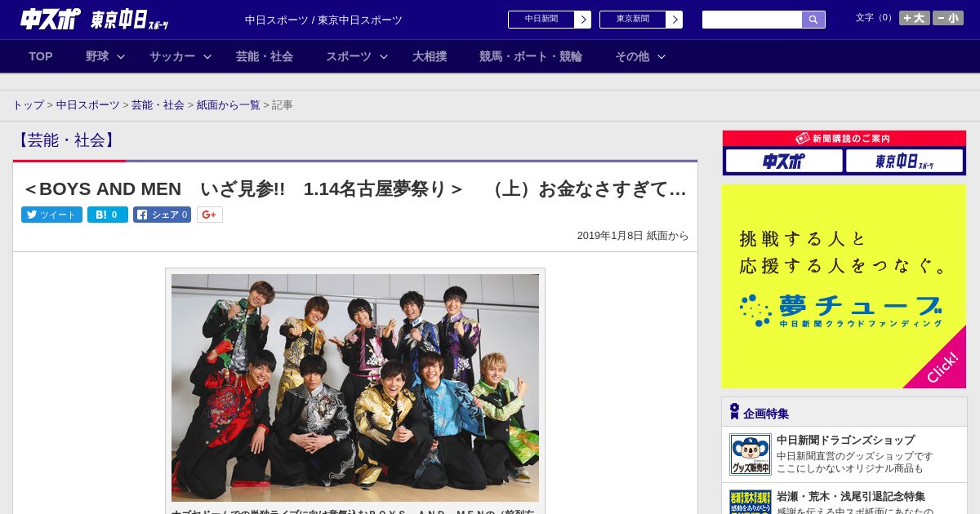Click the BOYS AND MEN group photo
The height and width of the screenshot is (514, 980).
click(355, 388)
